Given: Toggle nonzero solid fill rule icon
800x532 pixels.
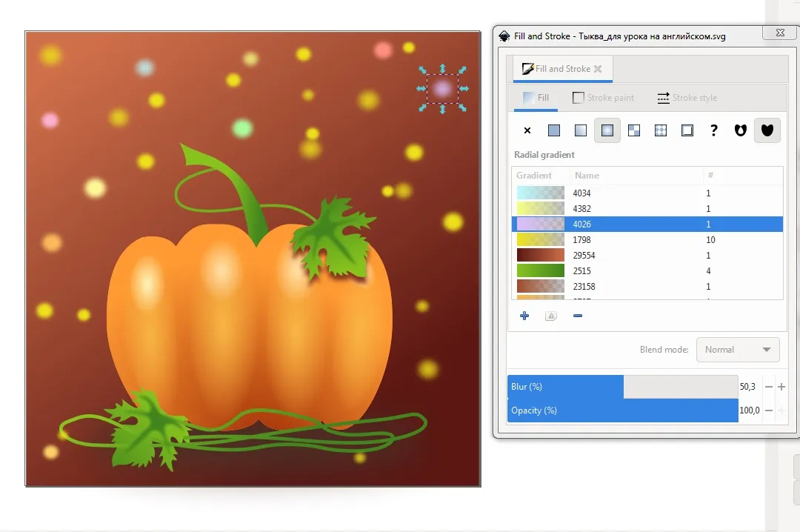Looking at the screenshot, I should pos(767,130).
